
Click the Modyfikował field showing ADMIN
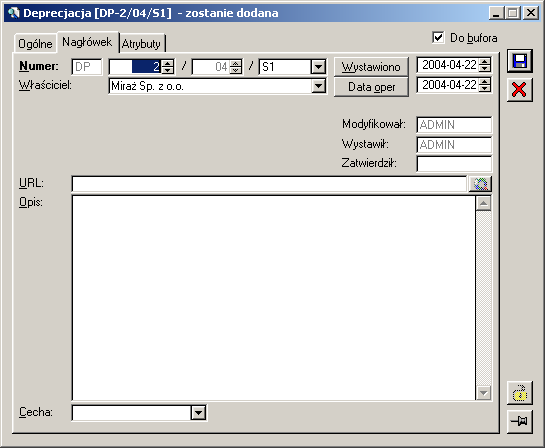(454, 125)
